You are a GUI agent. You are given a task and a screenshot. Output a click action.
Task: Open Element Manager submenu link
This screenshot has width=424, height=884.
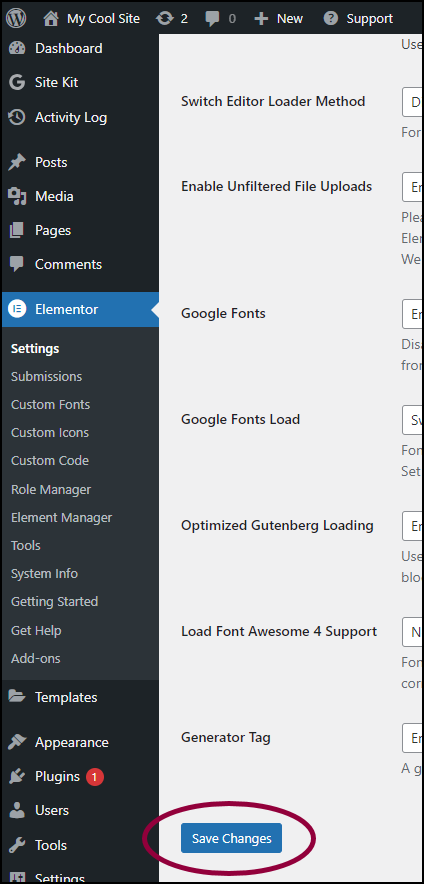click(61, 518)
